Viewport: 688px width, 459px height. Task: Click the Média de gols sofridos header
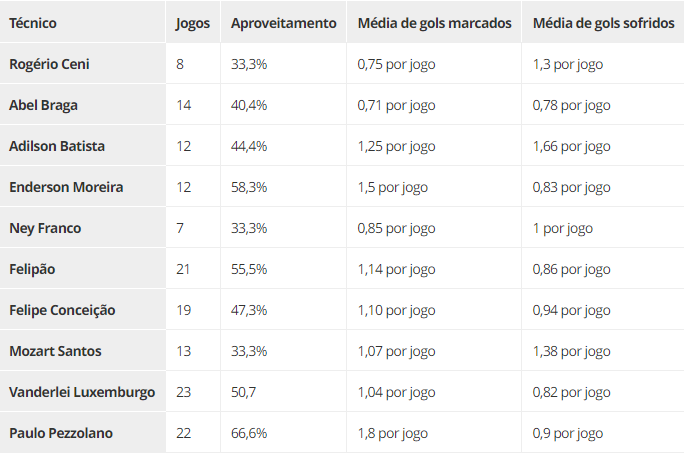pos(603,22)
